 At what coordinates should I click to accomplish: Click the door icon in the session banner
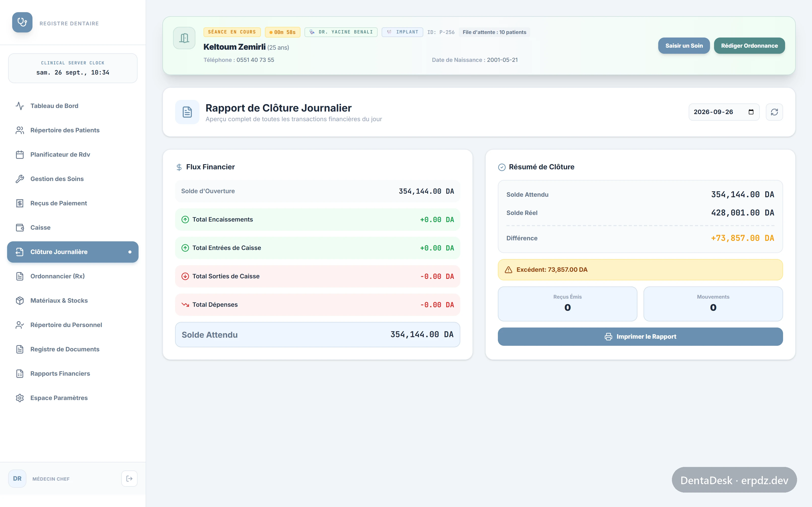[184, 38]
